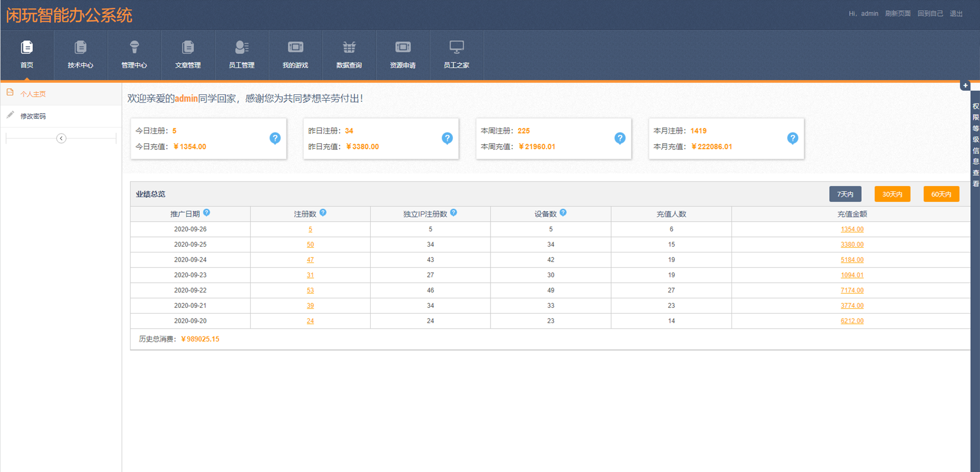980x472 pixels.
Task: Show performance for 30天内
Action: [x=892, y=194]
